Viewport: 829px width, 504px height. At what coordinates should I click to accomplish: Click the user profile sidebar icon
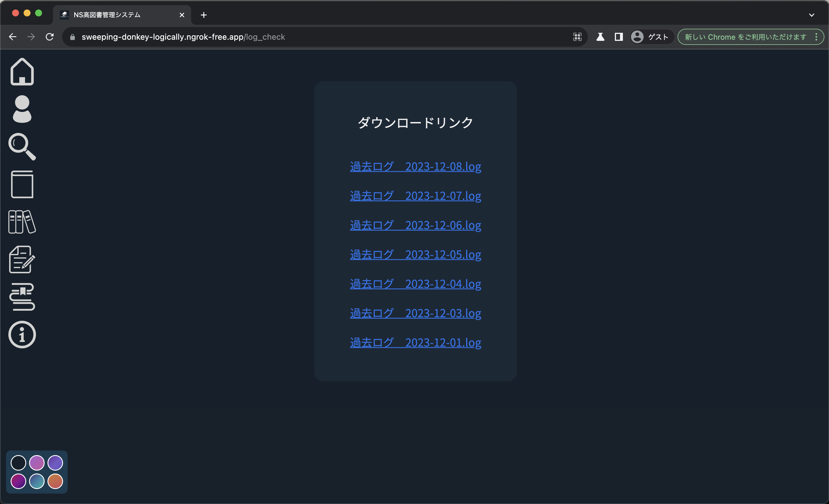(22, 109)
